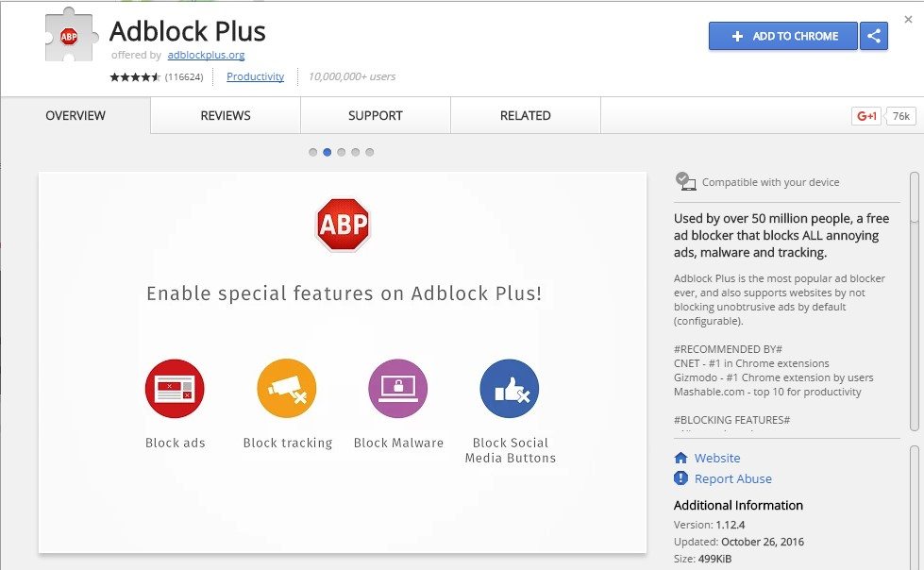The height and width of the screenshot is (570, 924).
Task: Click the share icon button
Action: pyautogui.click(x=874, y=36)
